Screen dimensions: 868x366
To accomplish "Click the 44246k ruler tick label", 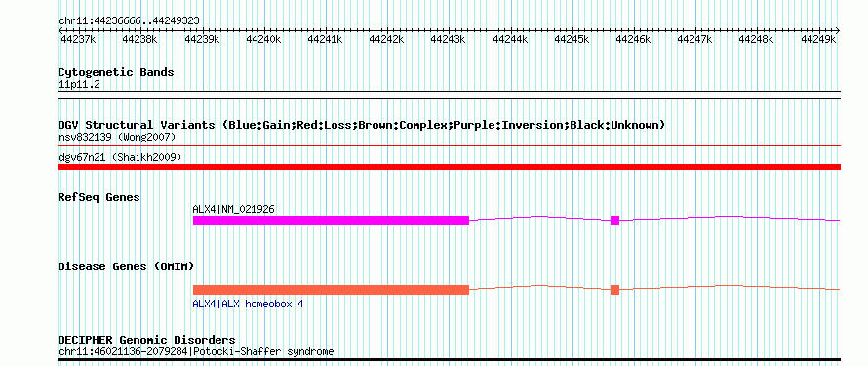I will pos(633,39).
